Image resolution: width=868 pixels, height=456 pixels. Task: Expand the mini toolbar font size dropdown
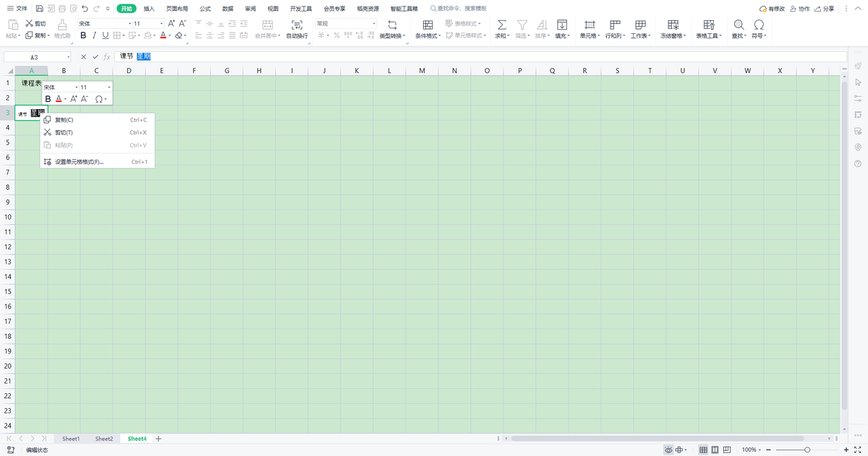point(109,87)
